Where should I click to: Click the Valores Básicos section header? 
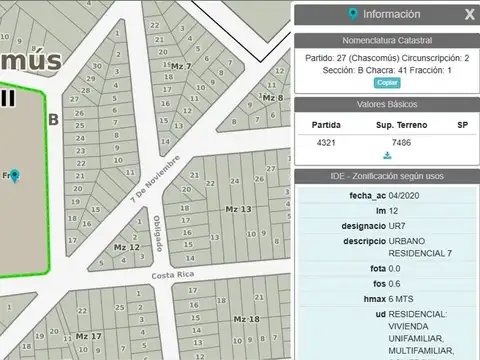tap(387, 104)
